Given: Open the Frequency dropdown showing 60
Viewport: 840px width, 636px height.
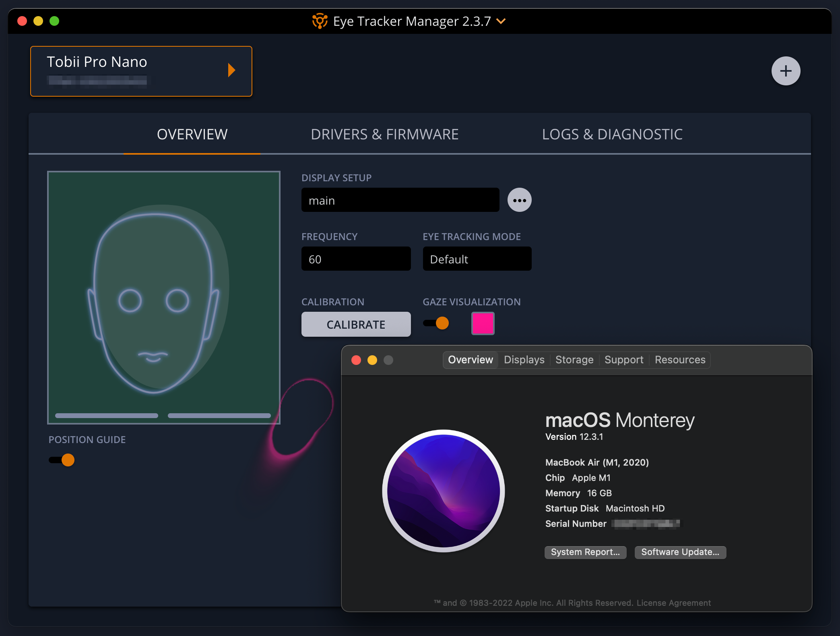Looking at the screenshot, I should point(356,259).
